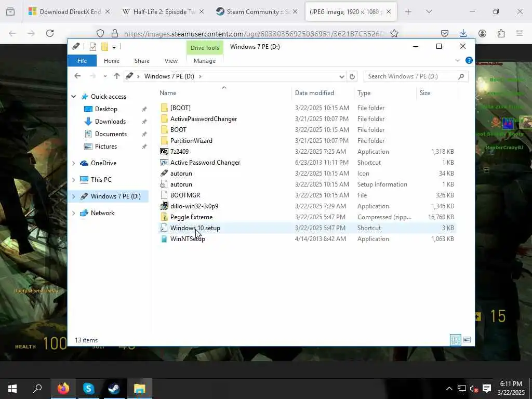Click the muted volume tray icon
The width and height of the screenshot is (532, 399).
click(474, 389)
